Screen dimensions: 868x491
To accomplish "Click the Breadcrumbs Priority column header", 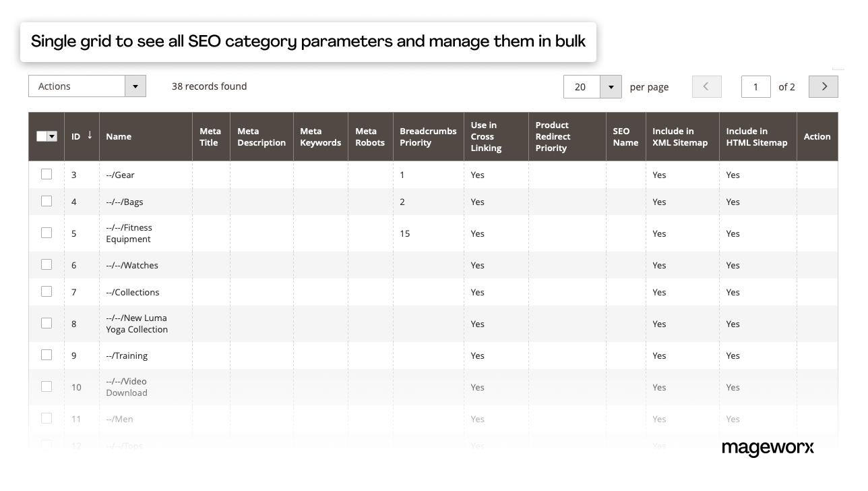I will coord(427,136).
